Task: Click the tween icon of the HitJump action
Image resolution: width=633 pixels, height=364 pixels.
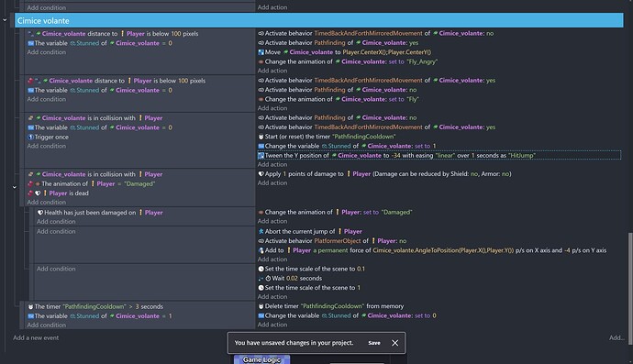Action: [261, 155]
